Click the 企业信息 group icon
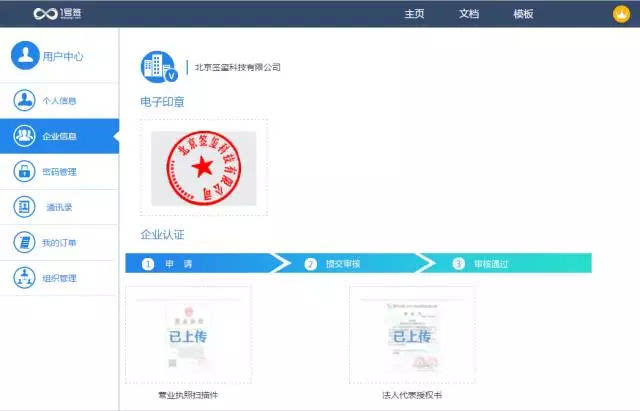This screenshot has width=640, height=411. click(x=24, y=136)
